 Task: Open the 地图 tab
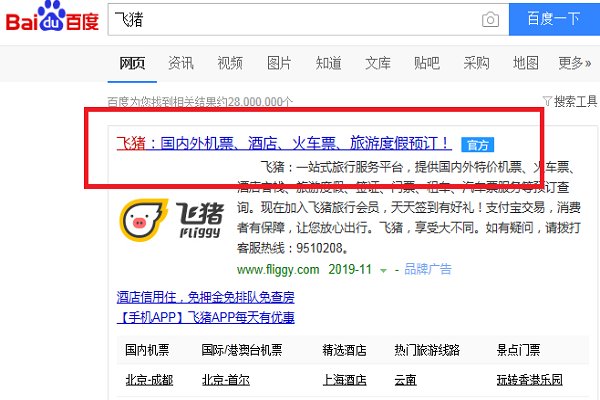[x=525, y=63]
